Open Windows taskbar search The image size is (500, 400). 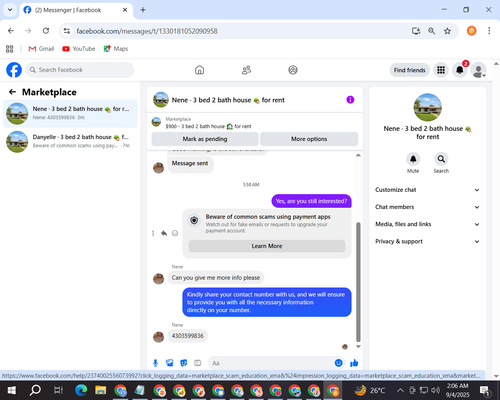(35, 390)
